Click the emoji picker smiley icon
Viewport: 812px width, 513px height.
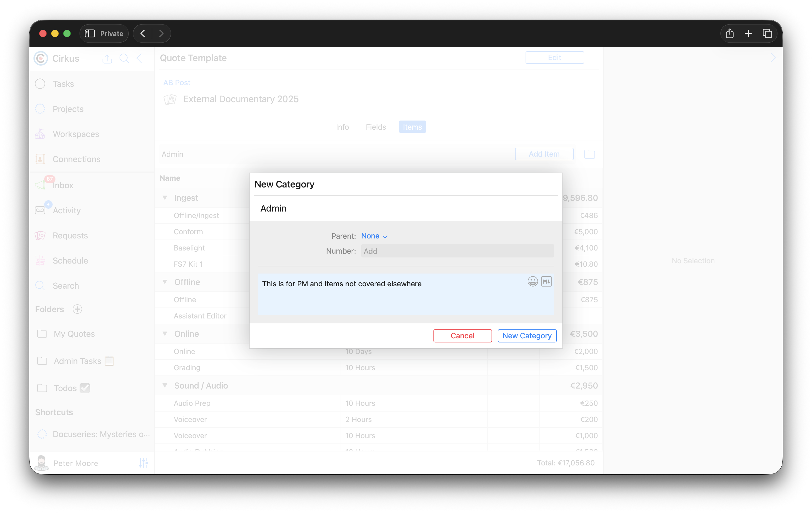pyautogui.click(x=532, y=281)
